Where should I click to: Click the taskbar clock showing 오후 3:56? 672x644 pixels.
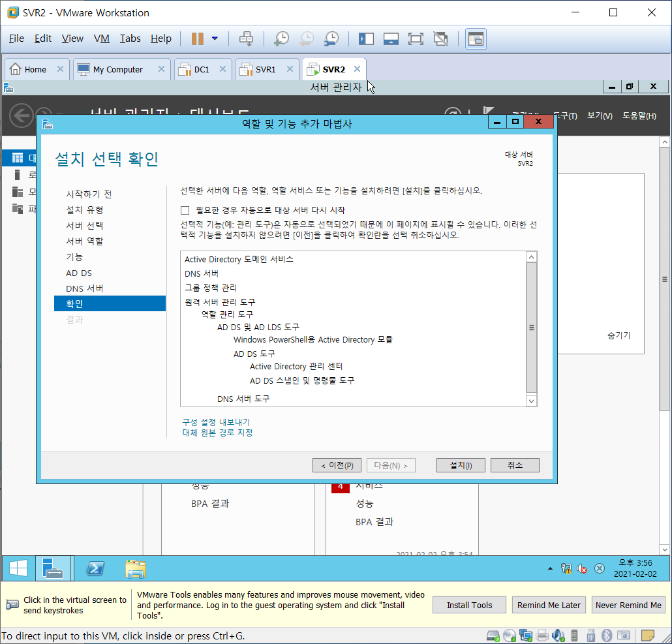point(635,568)
